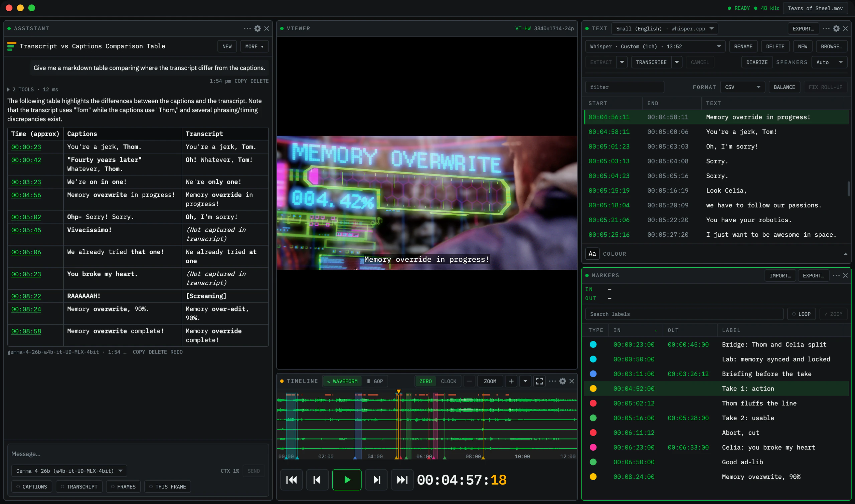The height and width of the screenshot is (504, 855).
Task: Click the timeline fullscreen fit icon
Action: (x=539, y=381)
